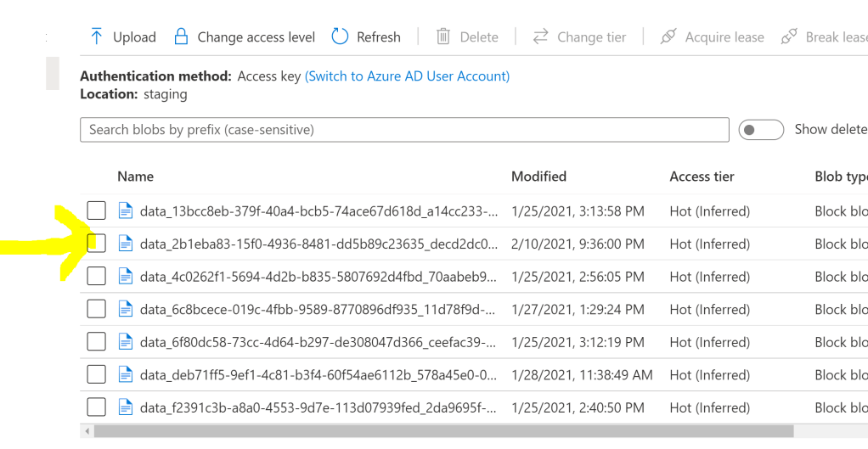Tick the checkbox beside data_f2391c3b blob
868x449 pixels.
click(97, 407)
